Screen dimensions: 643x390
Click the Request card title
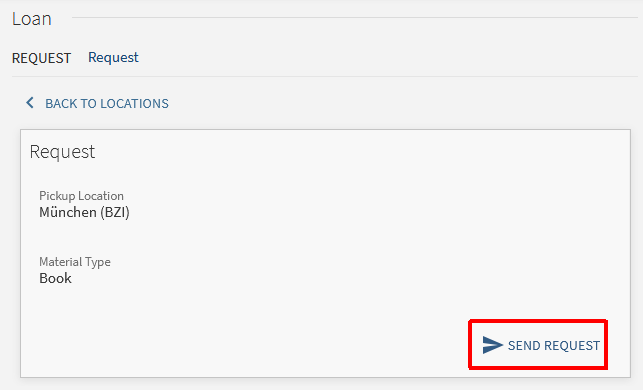click(62, 152)
